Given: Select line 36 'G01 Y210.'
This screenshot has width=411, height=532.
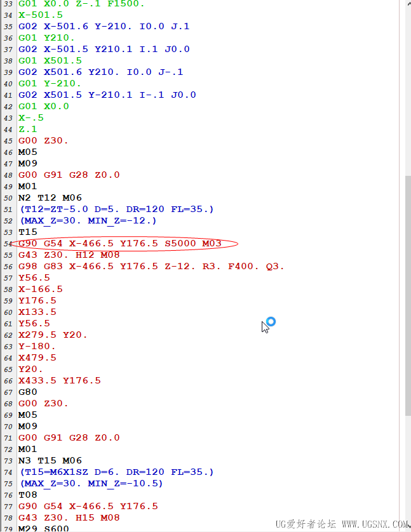Looking at the screenshot, I should (46, 37).
